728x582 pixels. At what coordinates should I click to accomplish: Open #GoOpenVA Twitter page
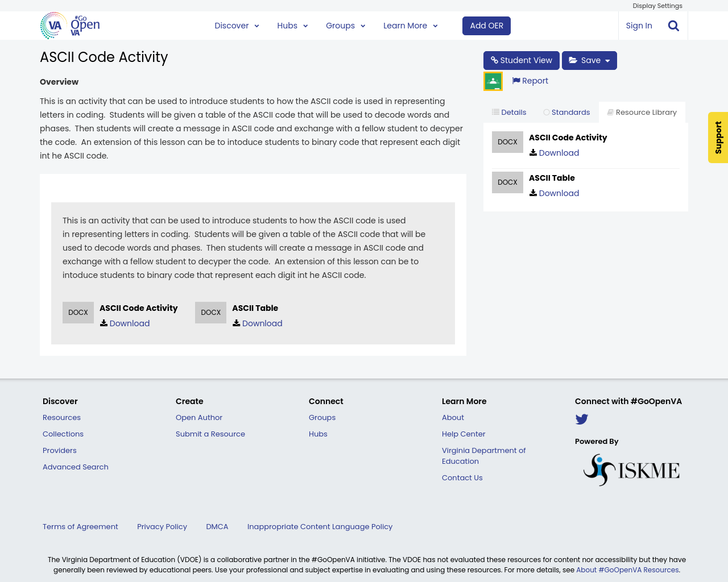(x=581, y=419)
